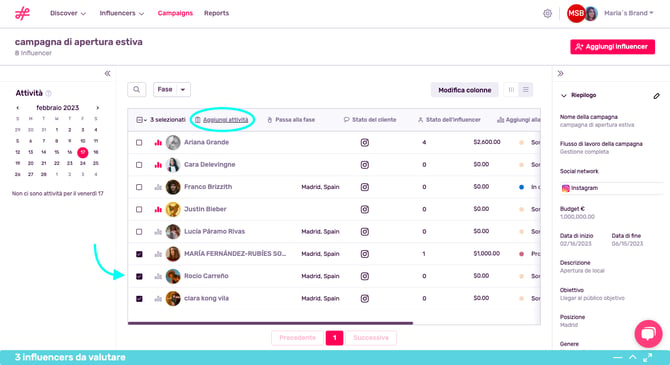Click Precedente pagination button
This screenshot has height=365, width=670.
click(x=297, y=338)
